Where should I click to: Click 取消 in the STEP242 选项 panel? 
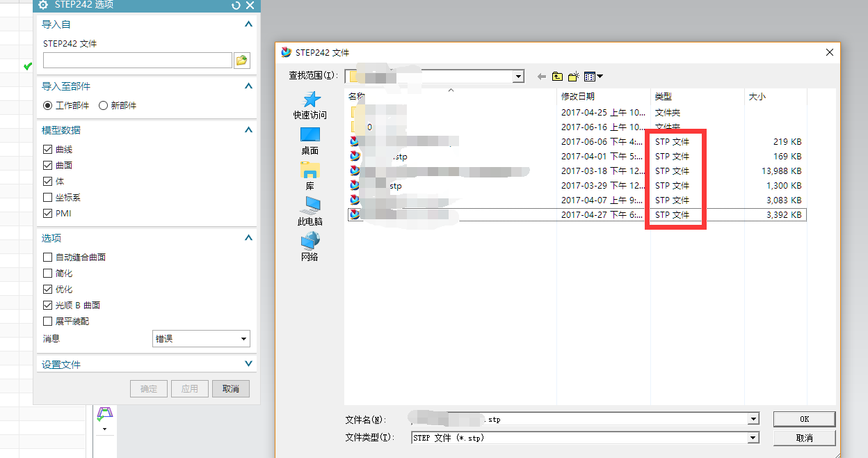click(x=230, y=388)
